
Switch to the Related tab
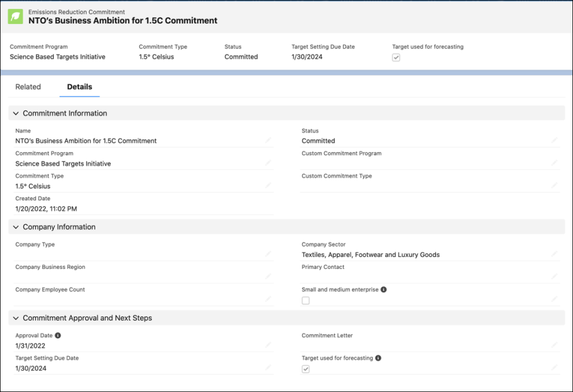(x=28, y=87)
